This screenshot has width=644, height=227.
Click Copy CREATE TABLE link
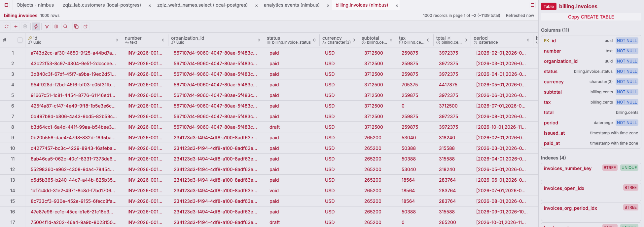point(591,17)
